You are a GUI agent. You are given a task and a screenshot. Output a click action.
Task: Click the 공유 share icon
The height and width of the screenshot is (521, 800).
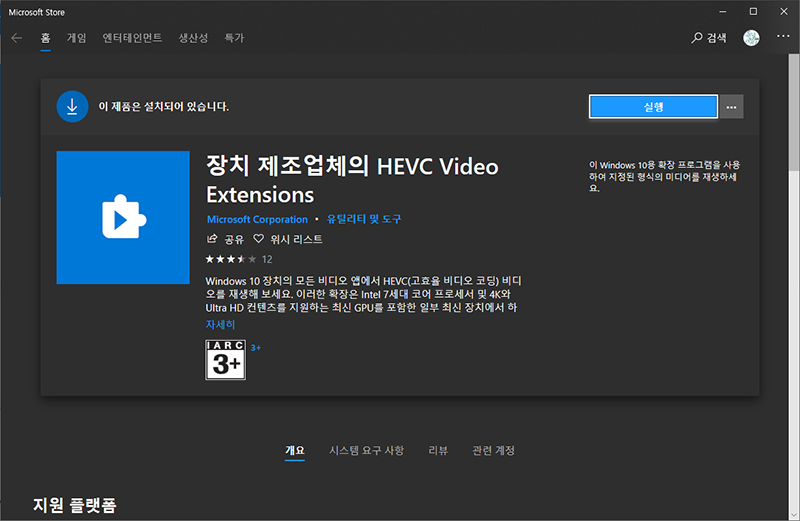(x=212, y=238)
